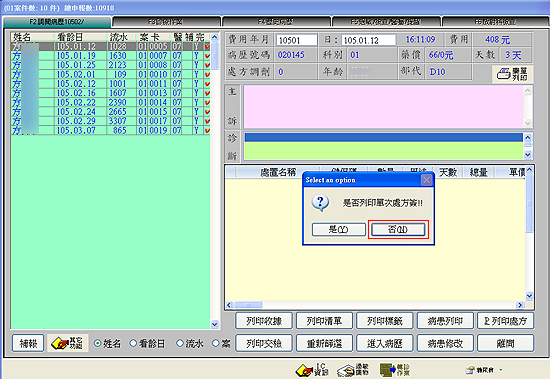Click the IC資訊 icon in bottom bar
The image size is (550, 379).
(x=312, y=370)
